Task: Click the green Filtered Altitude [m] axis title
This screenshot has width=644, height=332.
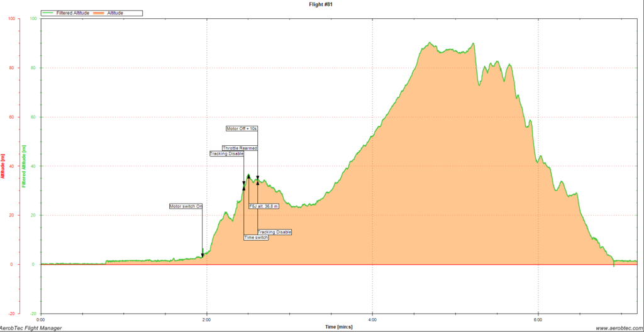Action: [x=23, y=166]
